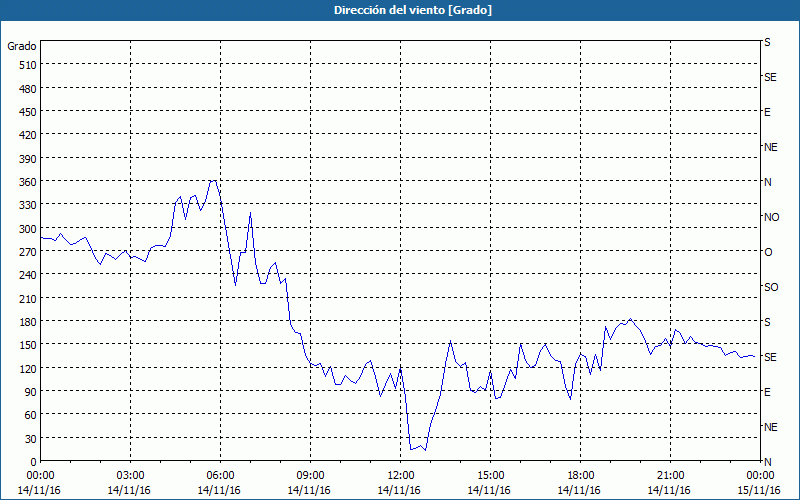Select the 300 degree axis label

pos(27,229)
